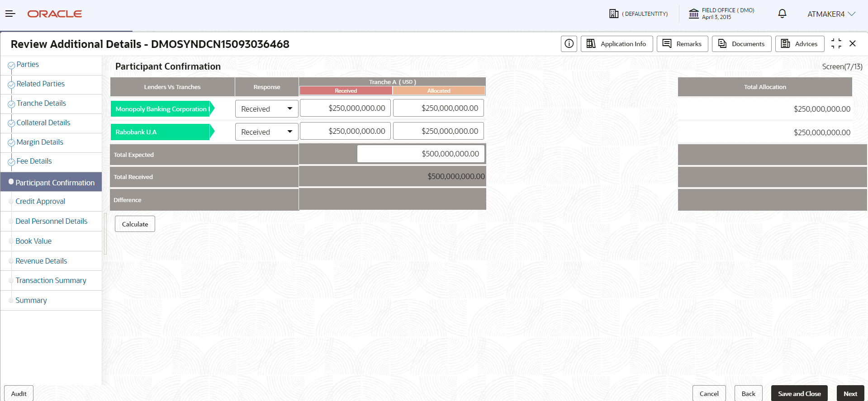The image size is (868, 401).
Task: Edit Allocated amount for Monopoly Banking Corporation
Action: click(x=439, y=108)
